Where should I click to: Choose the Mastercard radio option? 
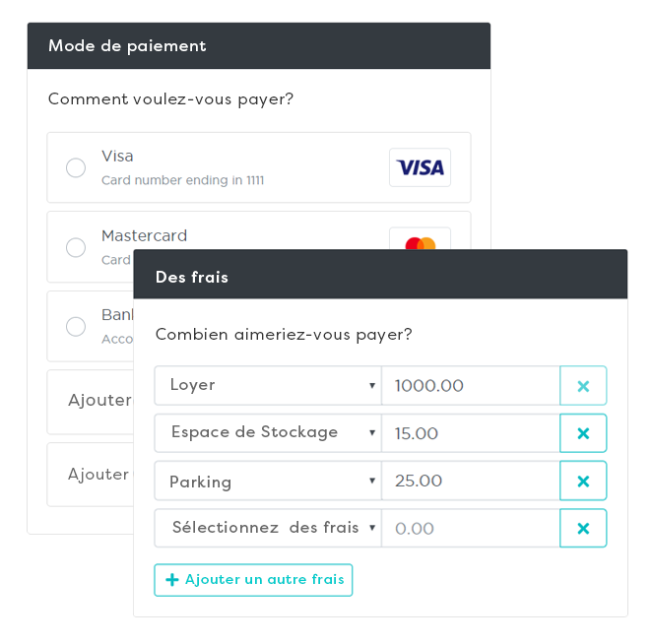coord(76,247)
